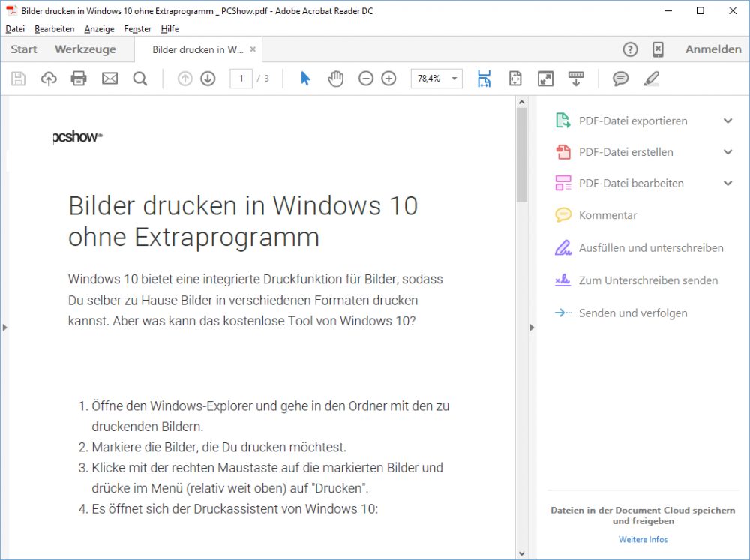Click the Save file floppy icon
The image size is (750, 560).
point(18,79)
